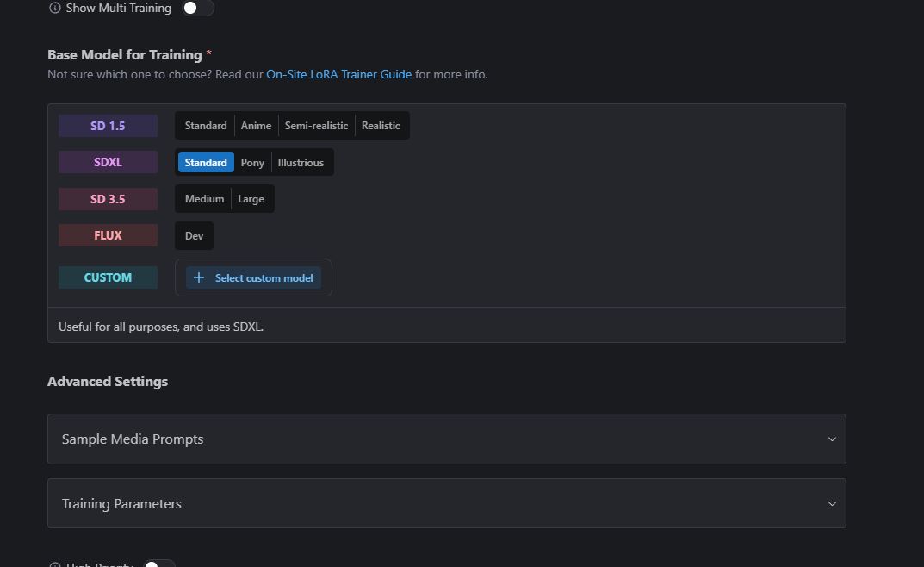Click the SD 3.5 category badge

[108, 199]
